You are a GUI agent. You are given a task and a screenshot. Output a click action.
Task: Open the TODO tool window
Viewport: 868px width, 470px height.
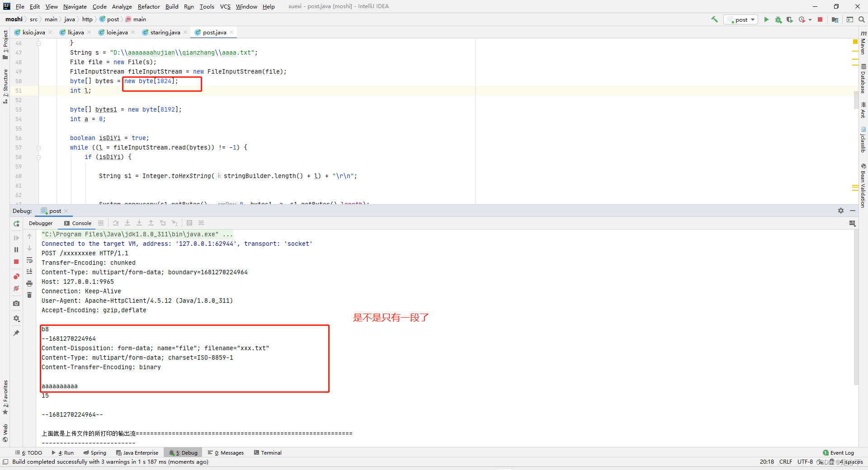(x=28, y=453)
